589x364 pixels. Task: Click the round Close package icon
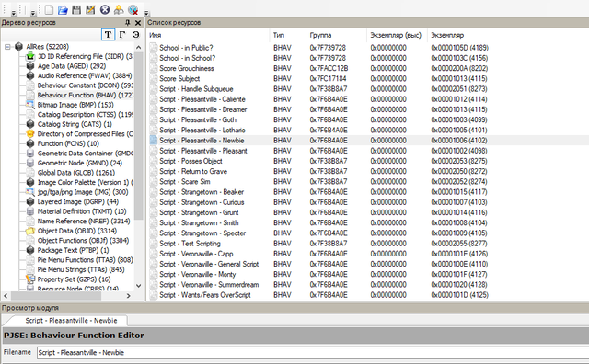click(105, 10)
